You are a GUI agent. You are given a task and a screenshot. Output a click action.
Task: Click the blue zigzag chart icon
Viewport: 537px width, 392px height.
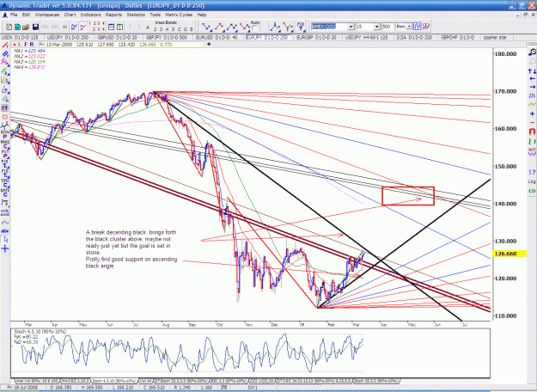tap(74, 27)
